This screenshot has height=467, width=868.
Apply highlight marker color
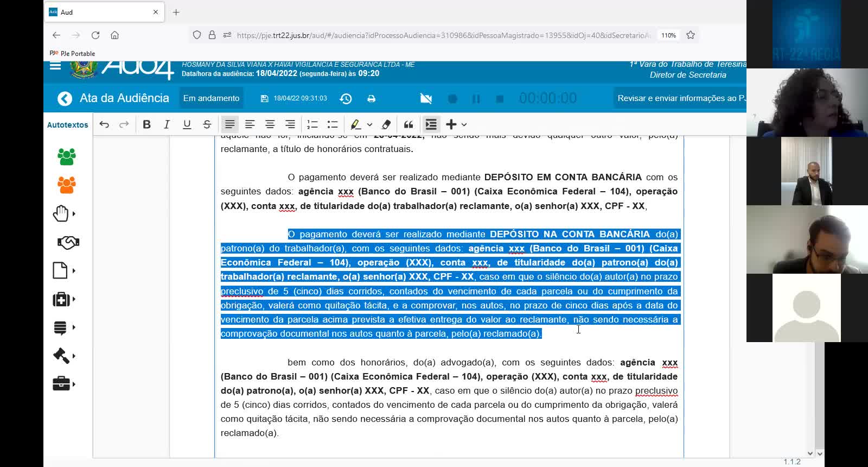[355, 124]
